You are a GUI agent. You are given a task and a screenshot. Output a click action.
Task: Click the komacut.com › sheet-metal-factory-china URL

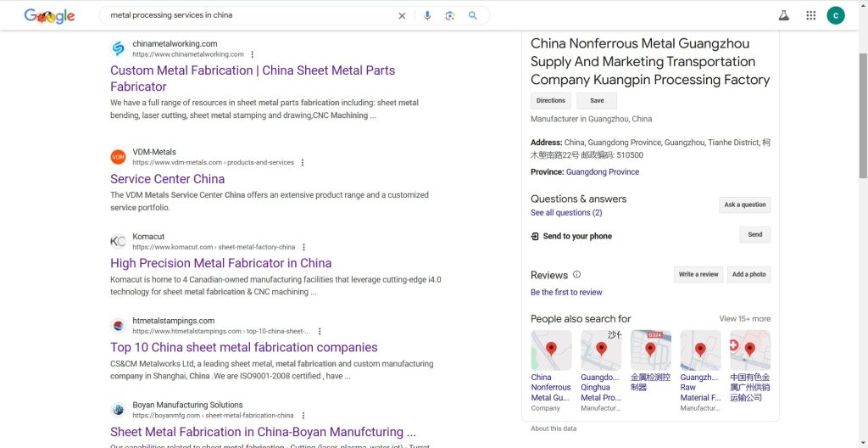(214, 247)
